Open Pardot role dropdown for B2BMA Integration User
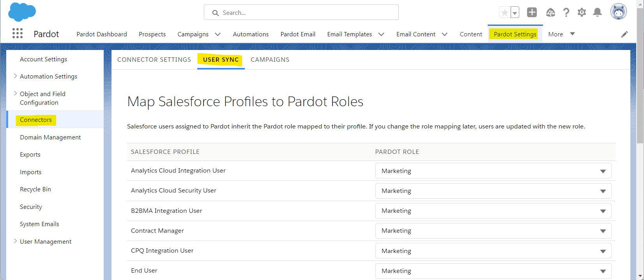This screenshot has height=280, width=644. pyautogui.click(x=493, y=211)
